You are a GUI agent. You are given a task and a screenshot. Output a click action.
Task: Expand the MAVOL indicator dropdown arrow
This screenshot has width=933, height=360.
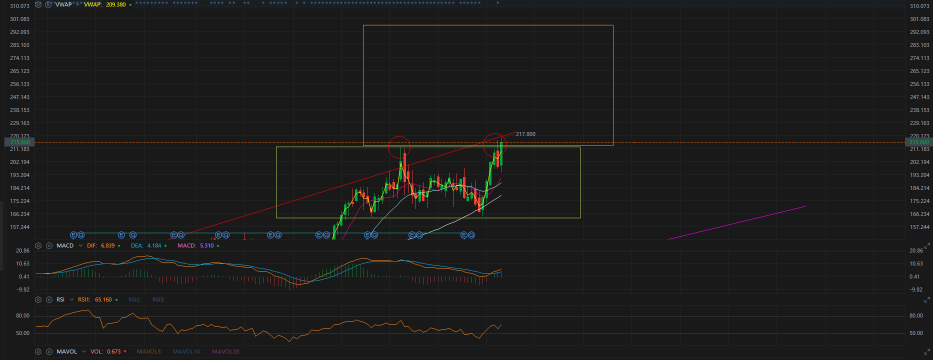click(x=84, y=352)
